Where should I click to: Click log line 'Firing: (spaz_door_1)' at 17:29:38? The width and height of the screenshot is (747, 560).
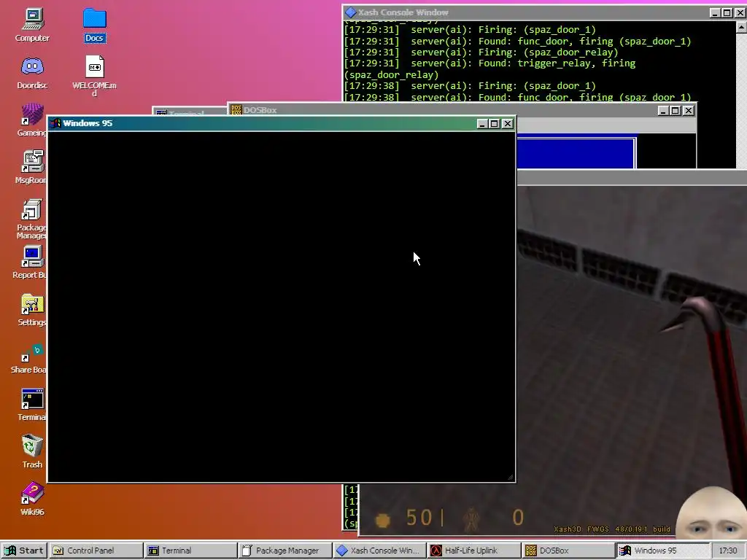[470, 86]
